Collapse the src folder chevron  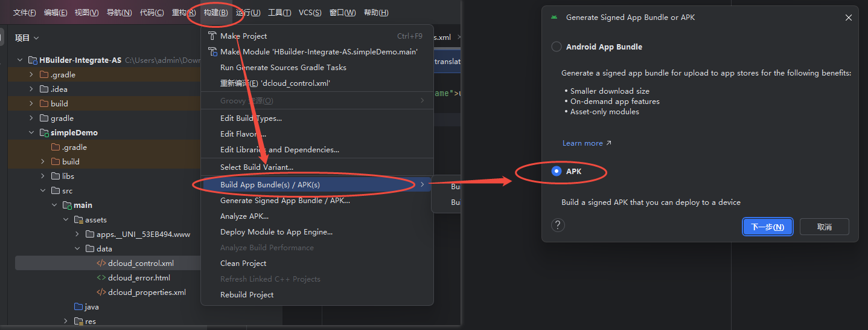tap(43, 190)
